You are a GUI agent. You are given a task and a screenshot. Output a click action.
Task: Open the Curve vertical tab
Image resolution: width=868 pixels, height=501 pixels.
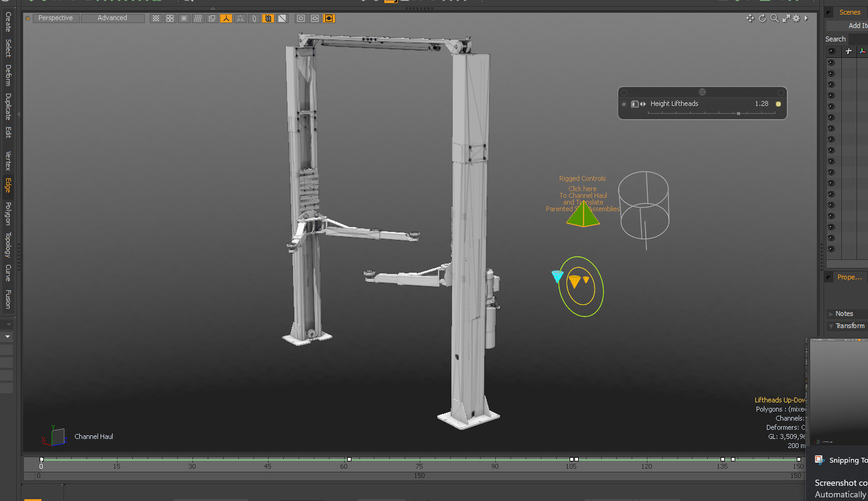point(8,273)
